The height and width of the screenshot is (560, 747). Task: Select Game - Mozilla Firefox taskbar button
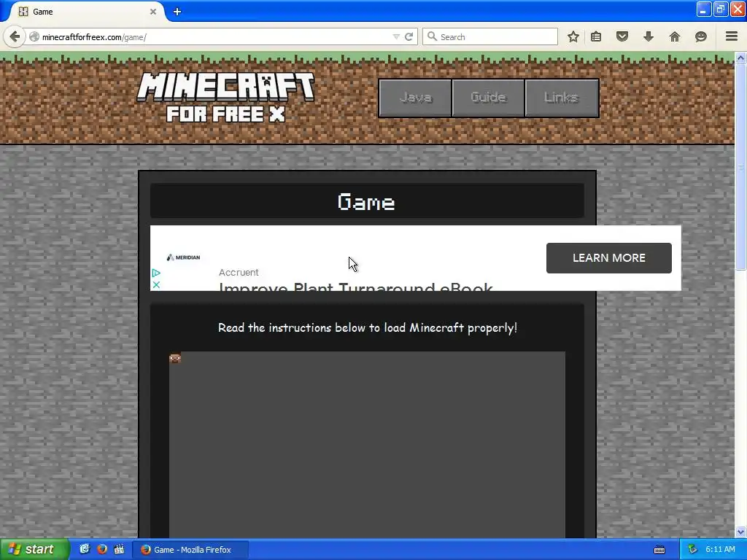pos(190,550)
